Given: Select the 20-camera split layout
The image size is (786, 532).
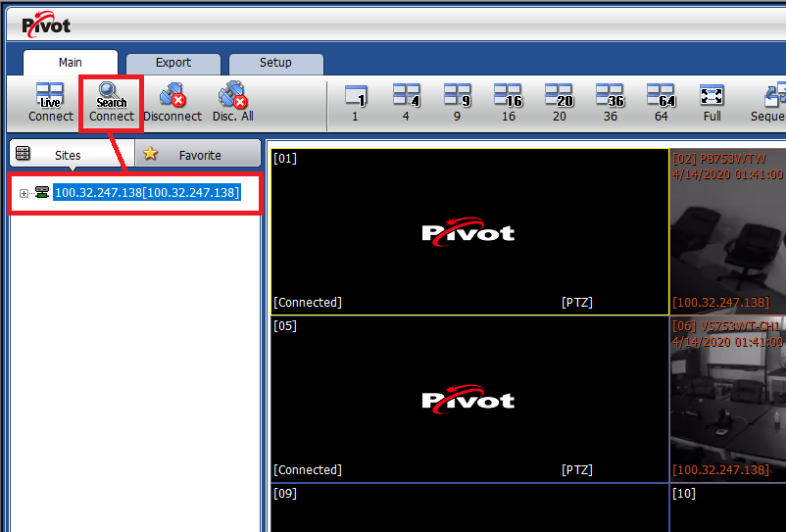Looking at the screenshot, I should (560, 103).
